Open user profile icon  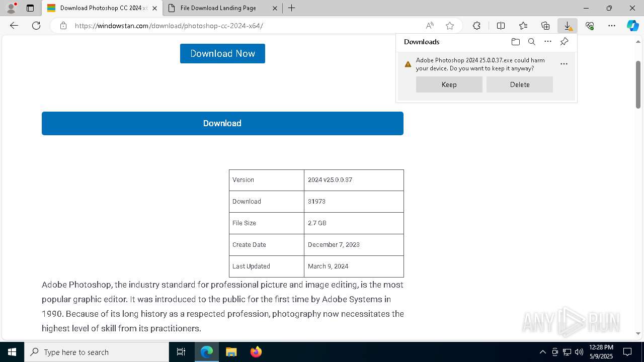click(11, 8)
